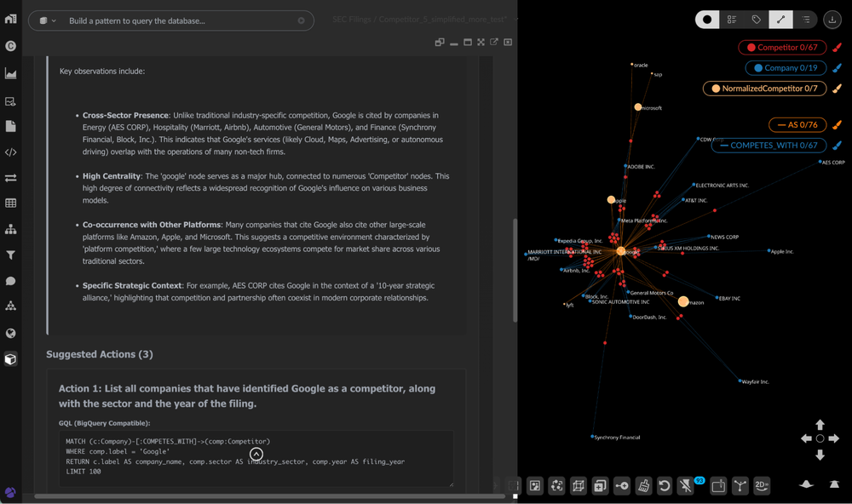Viewport: 852px width, 504px height.
Task: Open the code brackets icon in left sidebar
Action: [x=11, y=152]
